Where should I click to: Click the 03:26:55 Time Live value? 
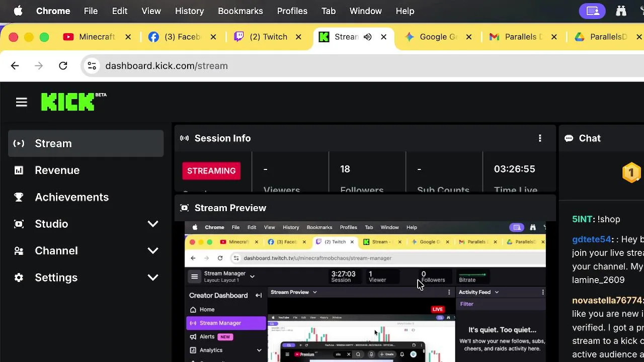coord(514,169)
